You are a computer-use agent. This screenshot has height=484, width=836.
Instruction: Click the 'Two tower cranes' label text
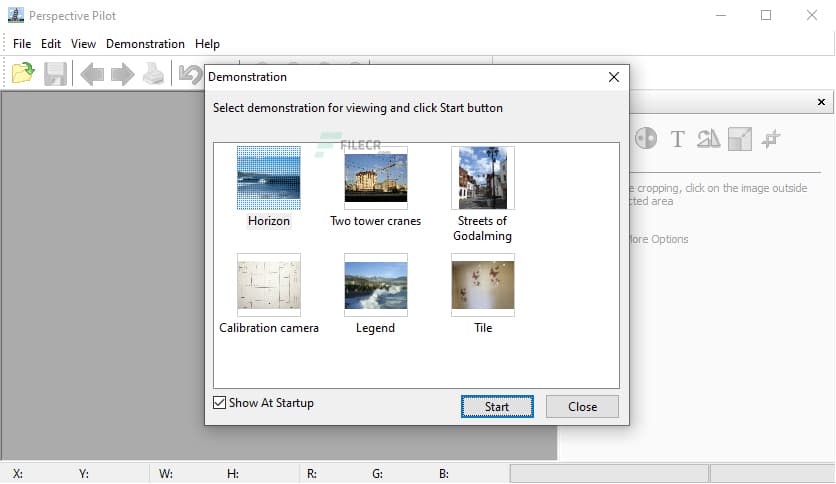click(375, 221)
